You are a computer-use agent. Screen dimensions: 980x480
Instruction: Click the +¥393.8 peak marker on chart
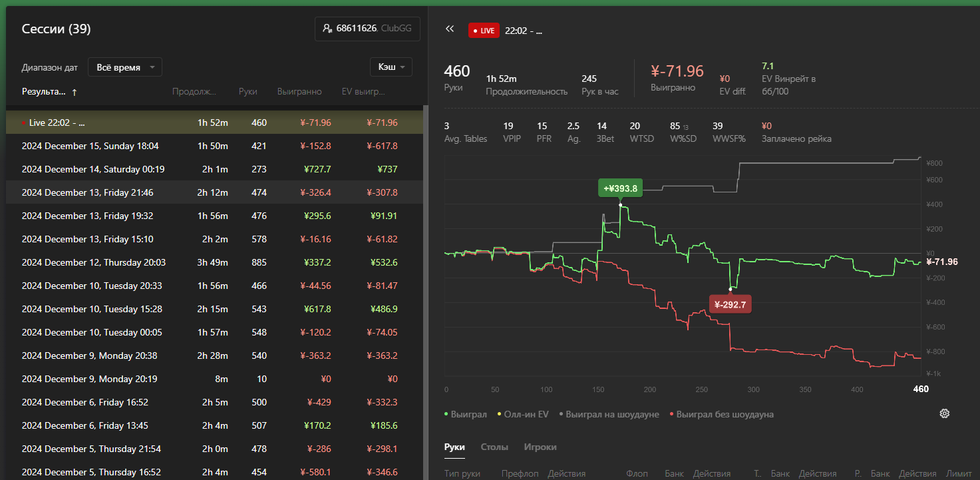point(620,188)
